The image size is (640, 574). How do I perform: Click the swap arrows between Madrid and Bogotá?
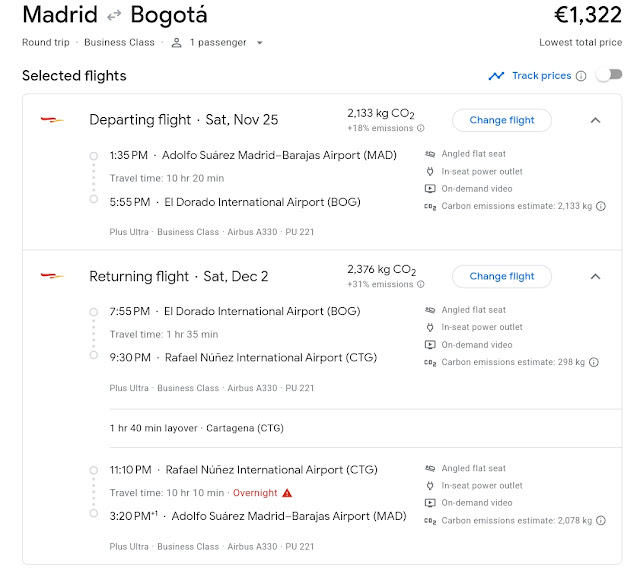point(115,17)
